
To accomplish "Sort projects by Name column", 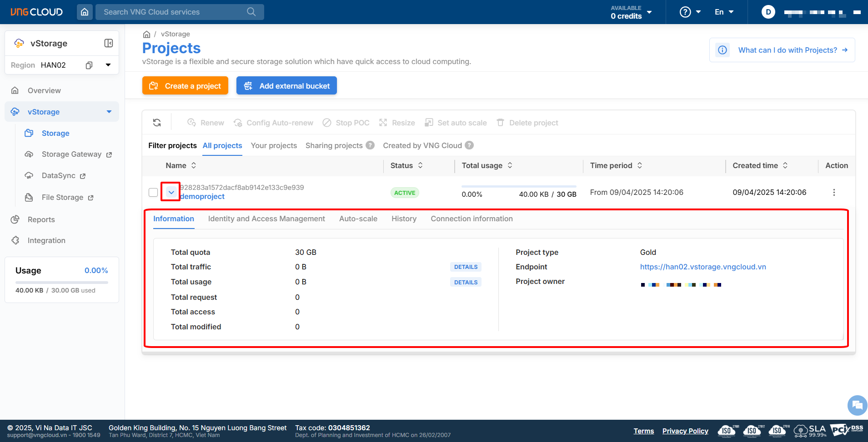I will (x=194, y=165).
